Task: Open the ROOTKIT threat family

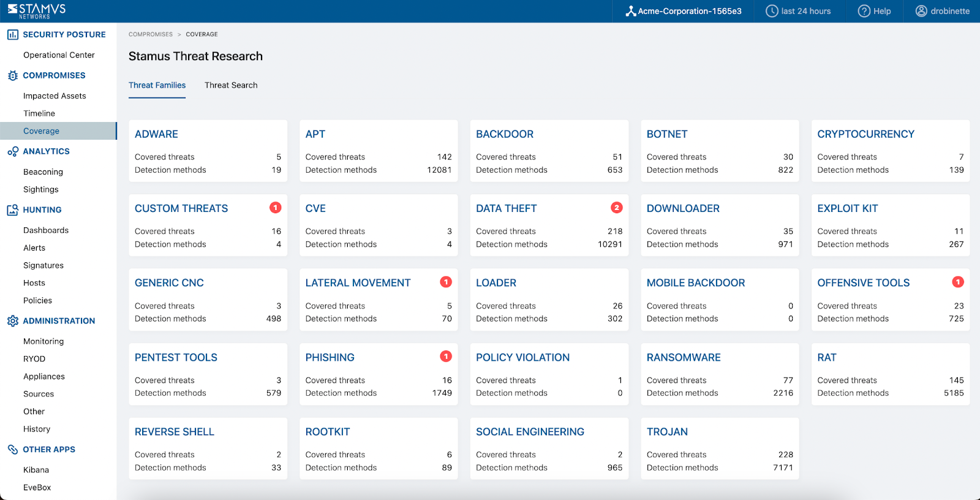Action: 379,449
